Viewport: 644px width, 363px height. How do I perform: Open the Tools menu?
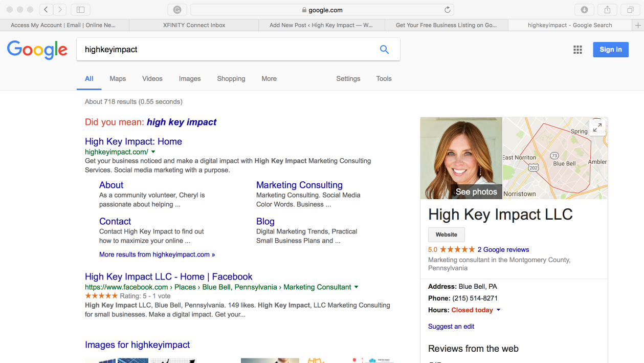(384, 79)
